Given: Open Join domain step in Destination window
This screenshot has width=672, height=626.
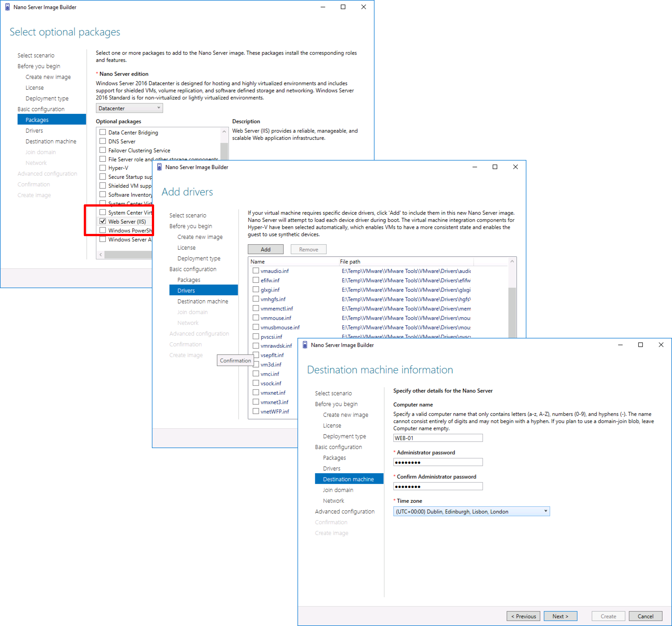Looking at the screenshot, I should coord(338,490).
